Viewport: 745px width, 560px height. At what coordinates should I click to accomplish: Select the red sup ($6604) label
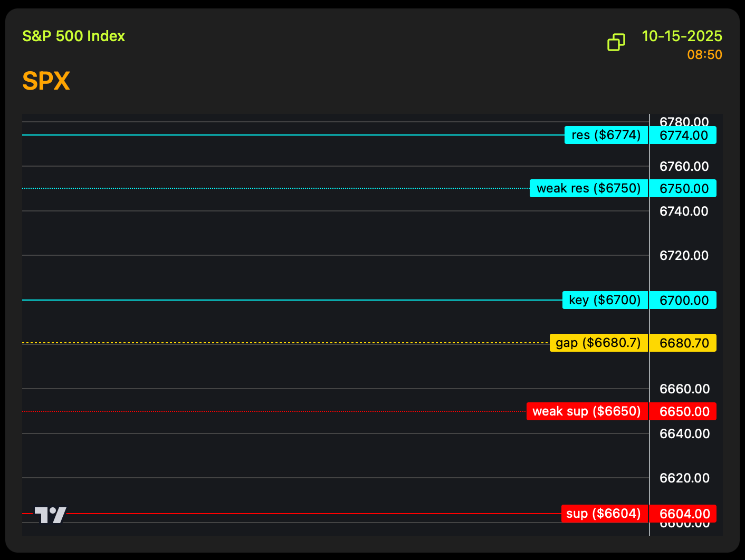coord(604,514)
